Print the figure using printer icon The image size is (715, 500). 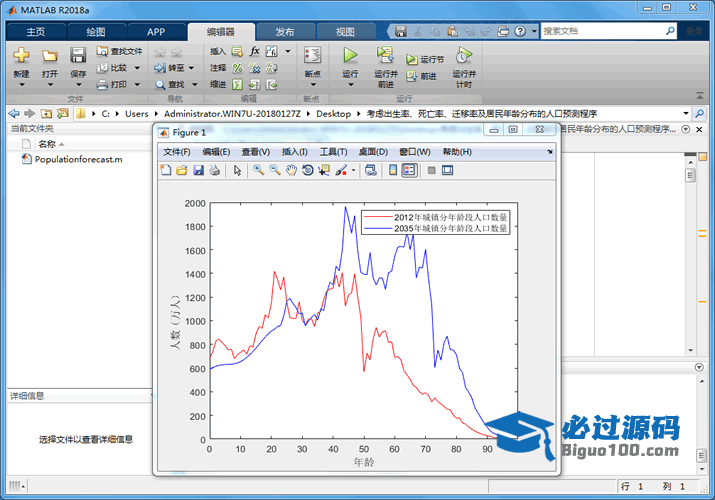coord(214,171)
